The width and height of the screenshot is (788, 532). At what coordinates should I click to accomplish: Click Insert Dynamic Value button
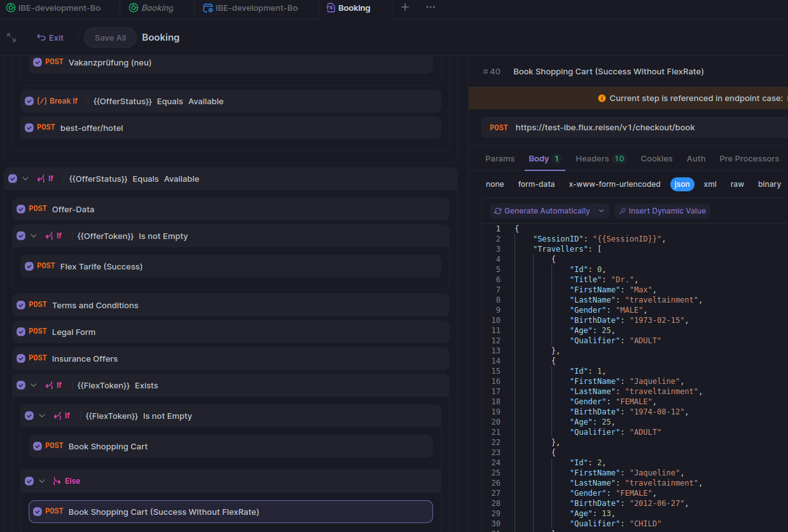click(662, 211)
